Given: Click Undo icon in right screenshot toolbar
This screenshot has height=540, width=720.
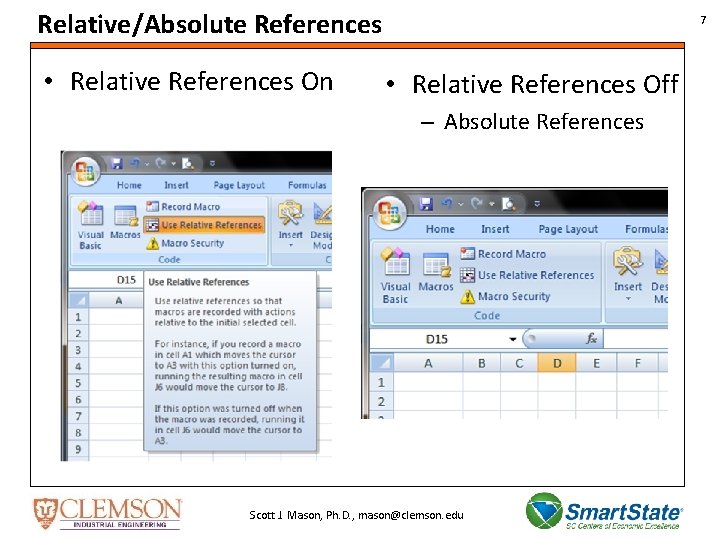Looking at the screenshot, I should tap(447, 203).
